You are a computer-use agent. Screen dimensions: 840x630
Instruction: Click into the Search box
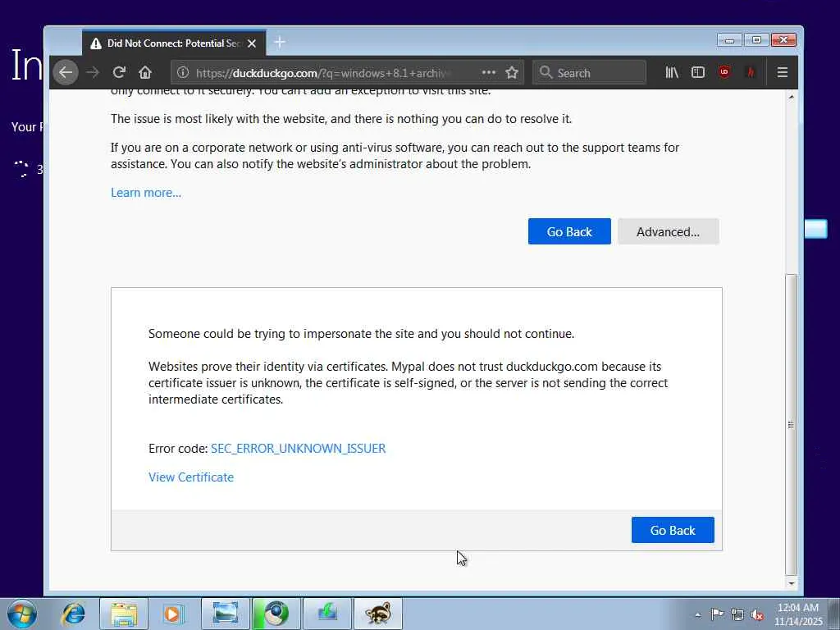589,72
